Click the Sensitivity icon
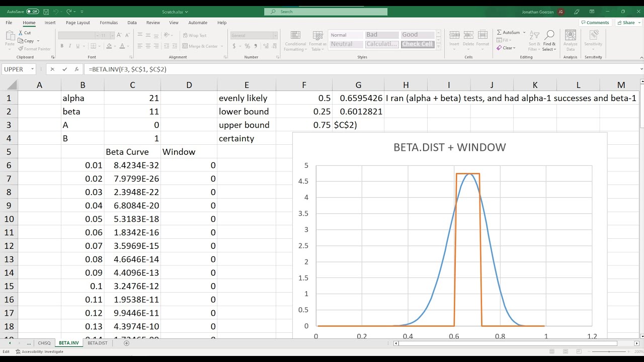 (x=593, y=35)
